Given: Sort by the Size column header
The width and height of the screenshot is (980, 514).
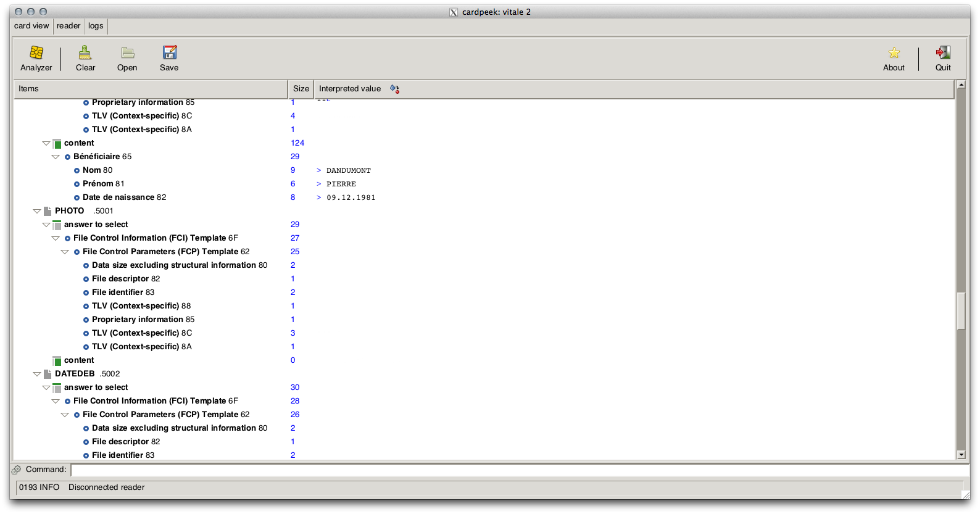Looking at the screenshot, I should point(301,89).
